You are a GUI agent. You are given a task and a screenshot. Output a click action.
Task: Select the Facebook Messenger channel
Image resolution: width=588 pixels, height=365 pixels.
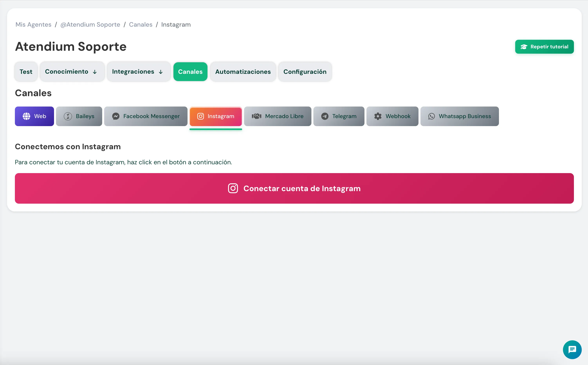(x=146, y=116)
